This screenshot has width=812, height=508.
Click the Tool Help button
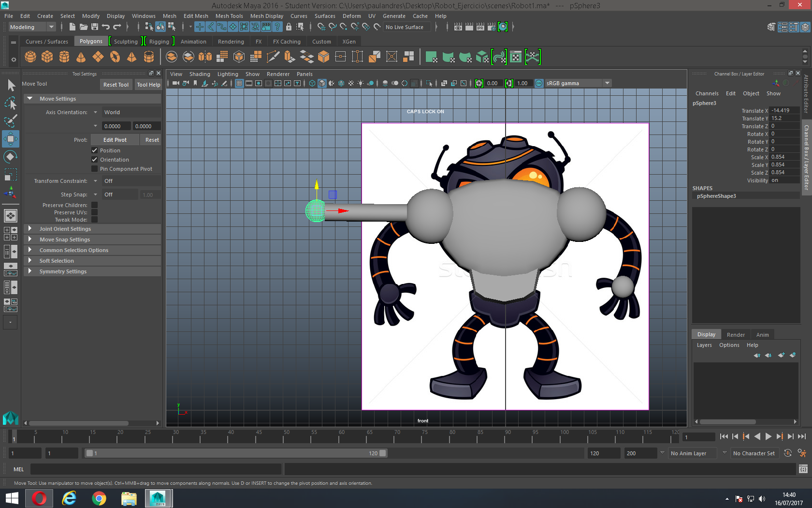(148, 85)
